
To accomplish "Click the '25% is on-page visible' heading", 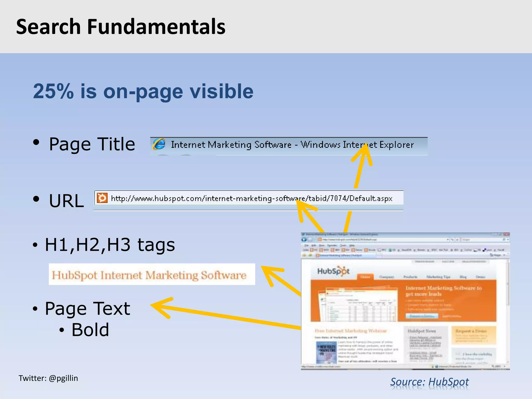I will pyautogui.click(x=143, y=91).
